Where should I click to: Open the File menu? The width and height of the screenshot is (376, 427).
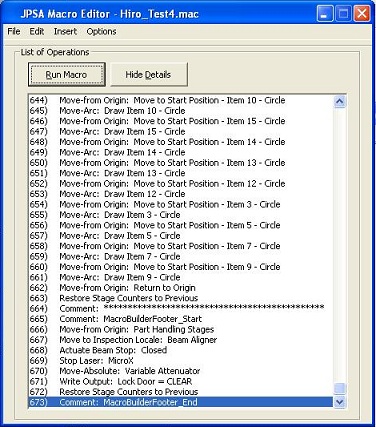coord(14,31)
